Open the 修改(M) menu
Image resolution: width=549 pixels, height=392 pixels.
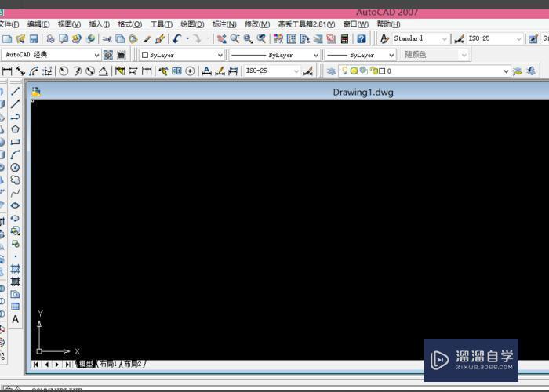(x=257, y=24)
